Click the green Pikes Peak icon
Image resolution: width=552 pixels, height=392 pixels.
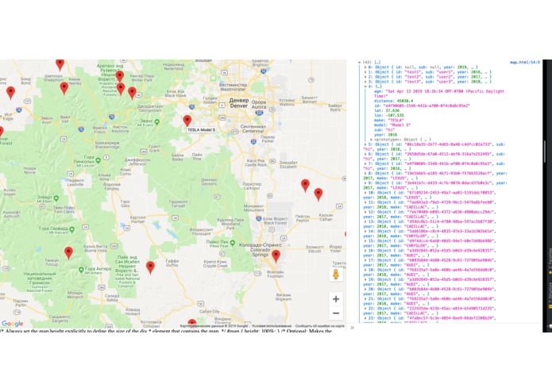[233, 243]
